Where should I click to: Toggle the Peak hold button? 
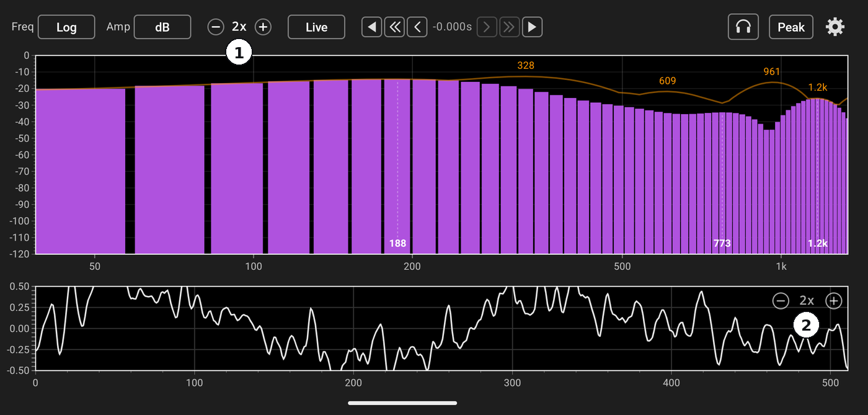791,27
